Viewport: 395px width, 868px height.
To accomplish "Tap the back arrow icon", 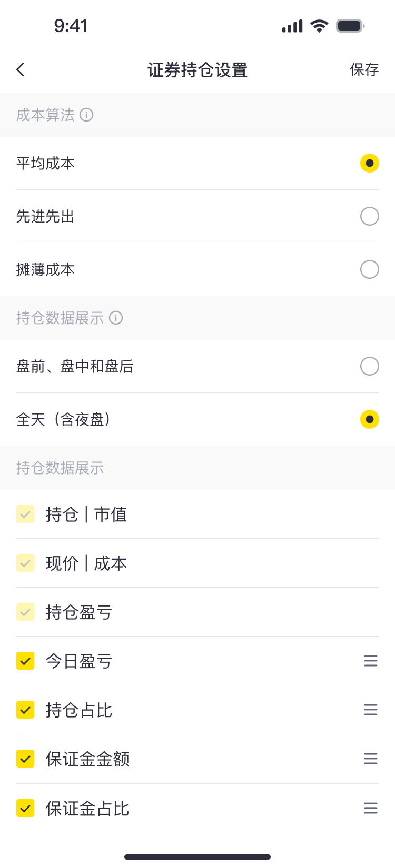I will pyautogui.click(x=21, y=69).
